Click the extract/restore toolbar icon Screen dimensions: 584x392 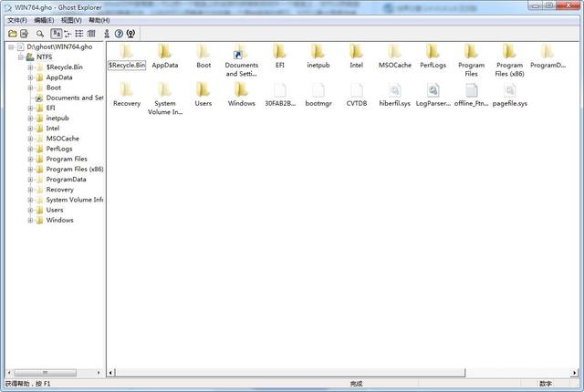pyautogui.click(x=25, y=34)
